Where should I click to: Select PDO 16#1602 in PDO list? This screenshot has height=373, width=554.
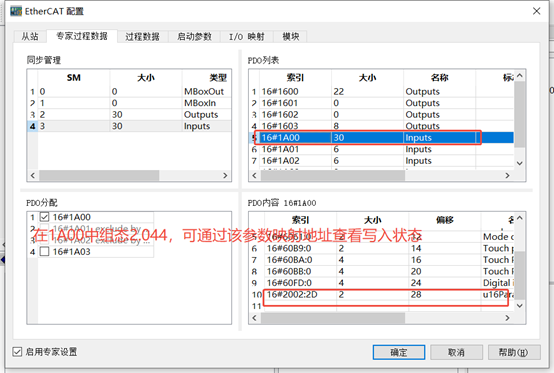(381, 114)
